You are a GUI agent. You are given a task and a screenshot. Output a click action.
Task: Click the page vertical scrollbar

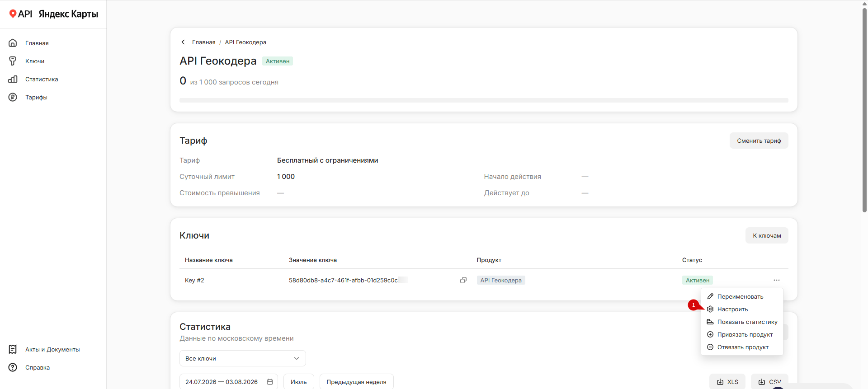(864, 110)
